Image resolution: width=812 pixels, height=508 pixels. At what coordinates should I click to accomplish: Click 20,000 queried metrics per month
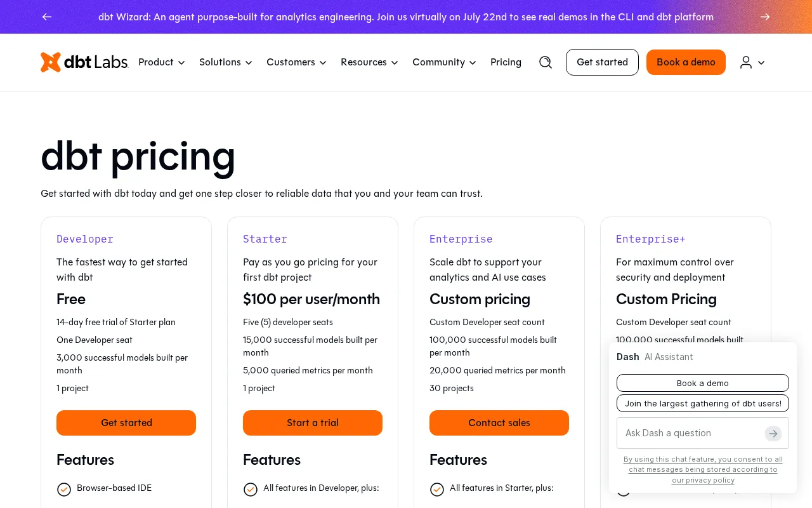click(497, 371)
